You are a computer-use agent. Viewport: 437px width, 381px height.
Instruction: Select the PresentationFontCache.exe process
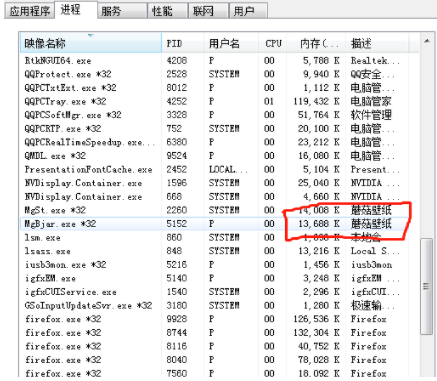tap(214, 169)
